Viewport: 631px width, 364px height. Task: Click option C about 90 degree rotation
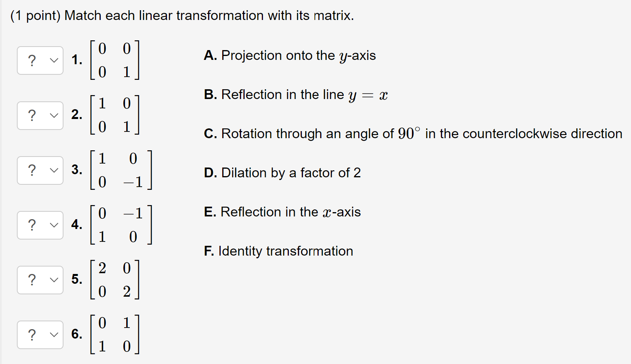[x=412, y=133]
